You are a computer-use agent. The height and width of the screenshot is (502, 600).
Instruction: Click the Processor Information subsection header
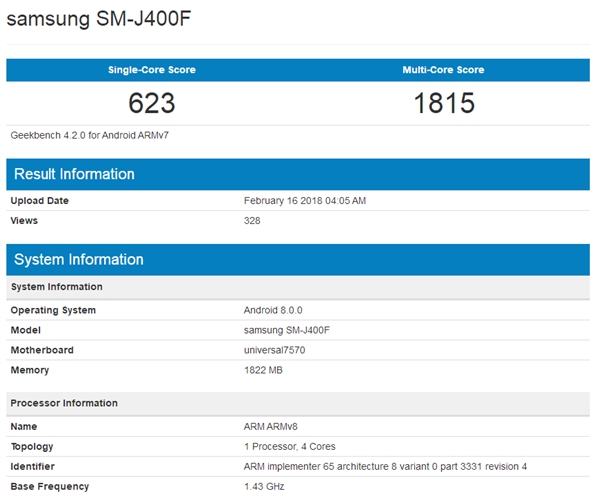[x=64, y=403]
